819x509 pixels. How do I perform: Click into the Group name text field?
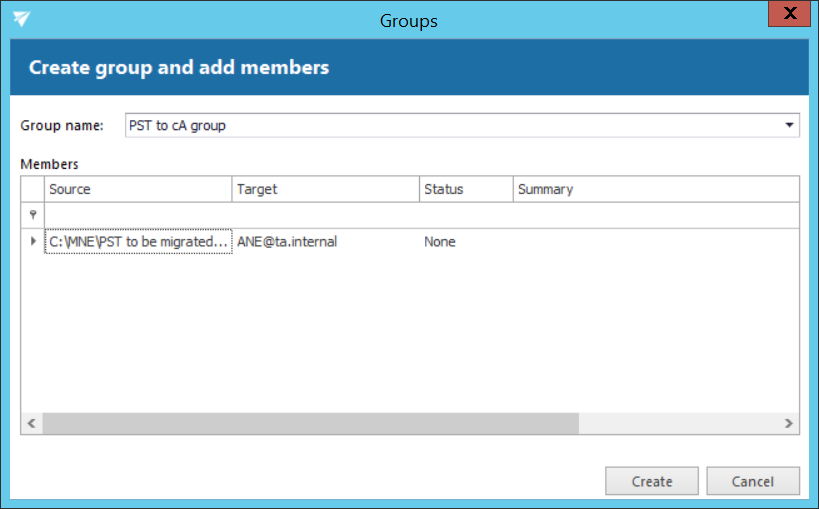450,125
